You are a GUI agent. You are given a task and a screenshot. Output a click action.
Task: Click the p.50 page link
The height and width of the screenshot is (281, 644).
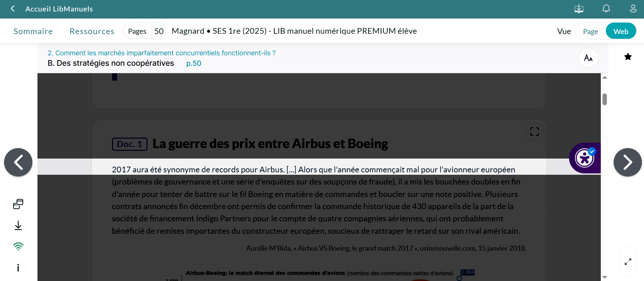tap(194, 63)
